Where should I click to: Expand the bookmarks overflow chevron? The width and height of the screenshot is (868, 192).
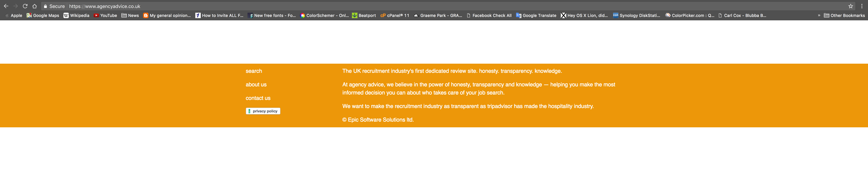(819, 15)
